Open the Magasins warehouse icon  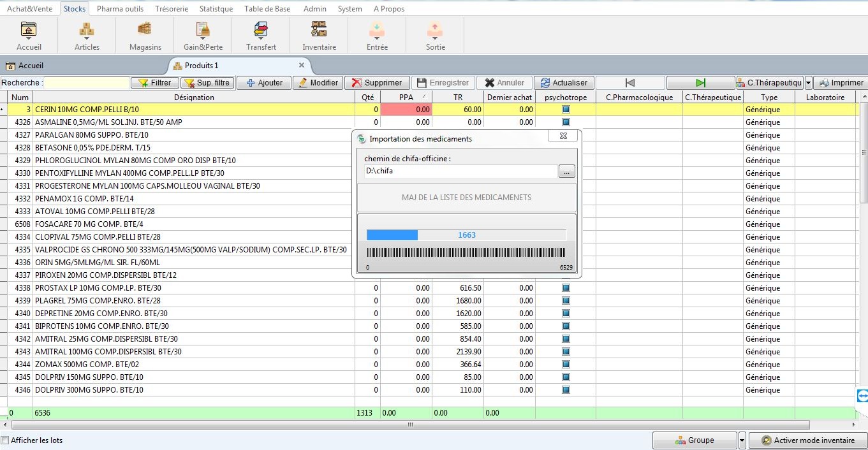point(145,35)
